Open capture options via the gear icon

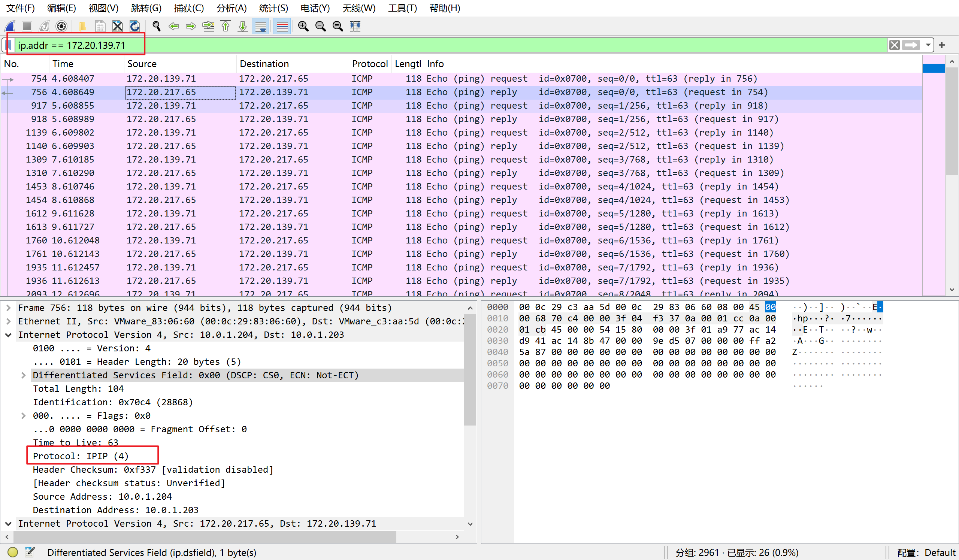click(x=61, y=26)
